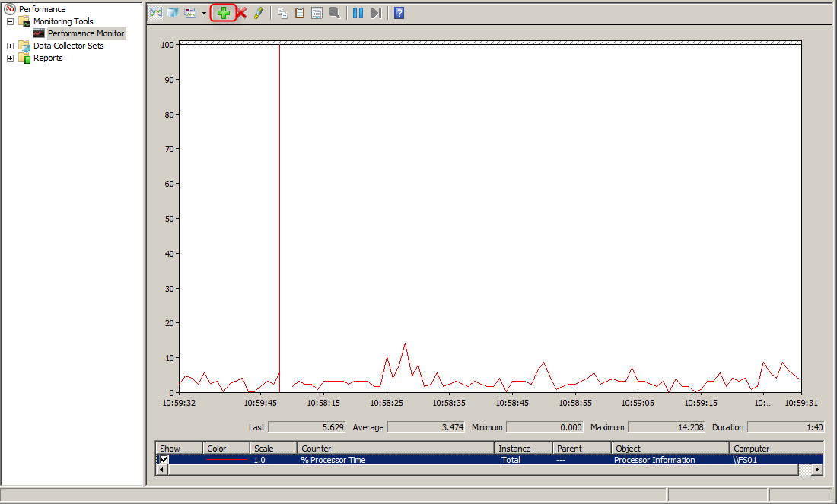The image size is (837, 504).
Task: Expand the Reports tree node
Action: tap(10, 59)
